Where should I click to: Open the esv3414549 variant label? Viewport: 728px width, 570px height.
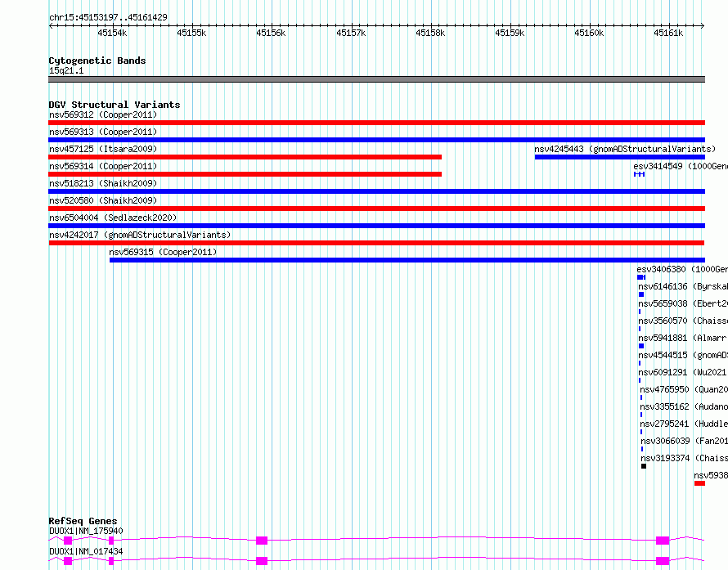(681, 166)
